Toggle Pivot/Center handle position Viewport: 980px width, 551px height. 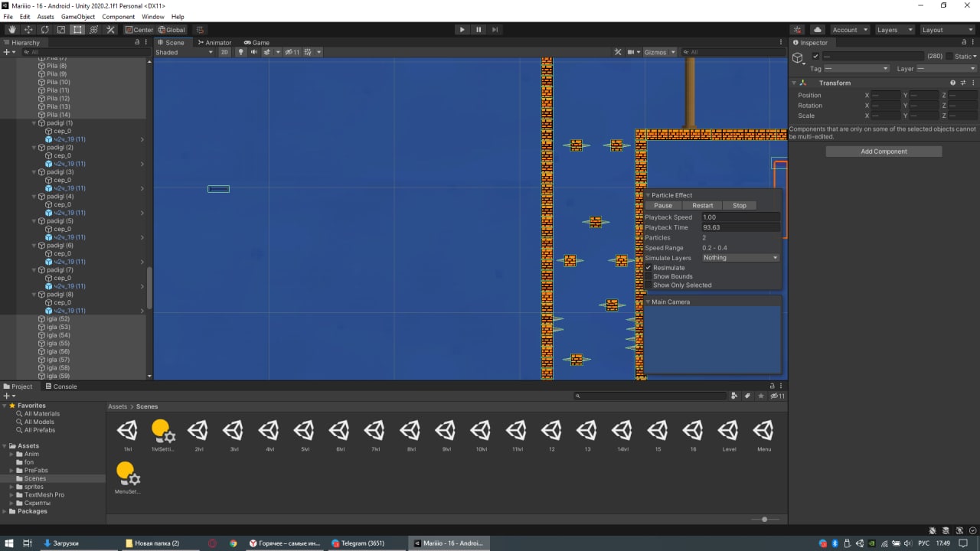(139, 30)
